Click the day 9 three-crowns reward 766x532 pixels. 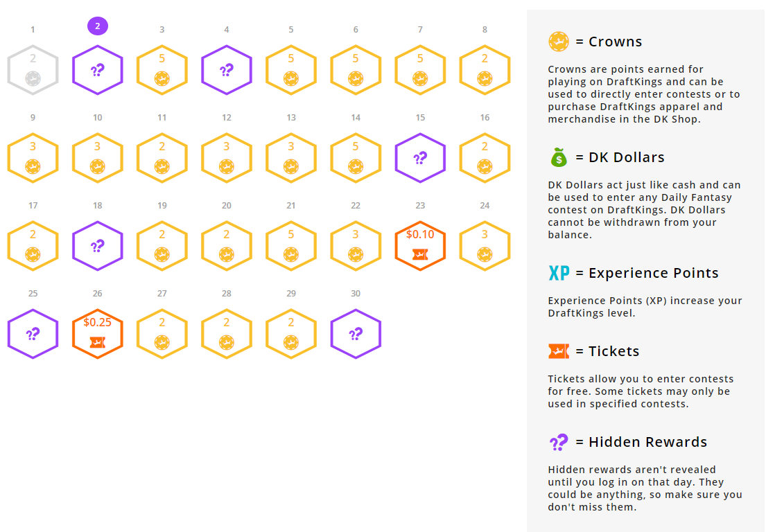(x=33, y=158)
